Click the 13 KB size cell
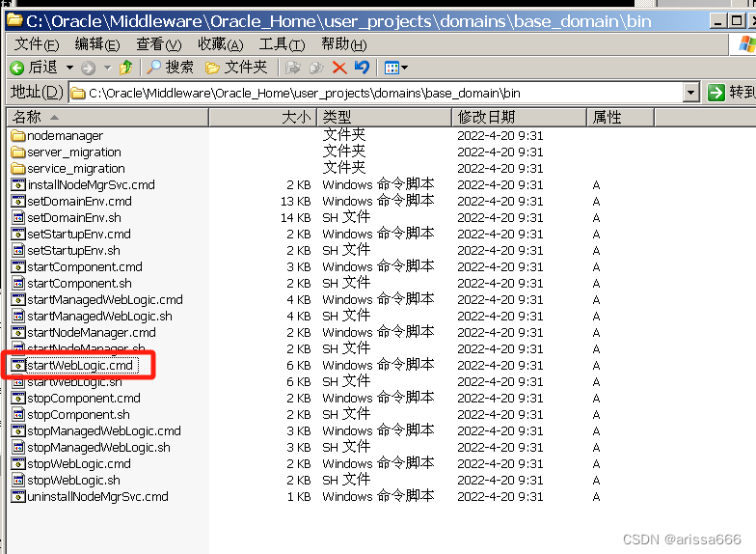 point(295,201)
